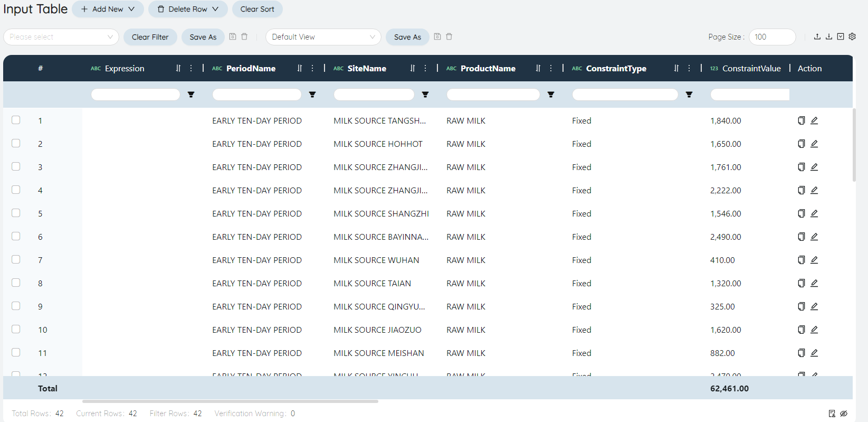
Task: Click the upload icon near Page Size
Action: point(817,36)
